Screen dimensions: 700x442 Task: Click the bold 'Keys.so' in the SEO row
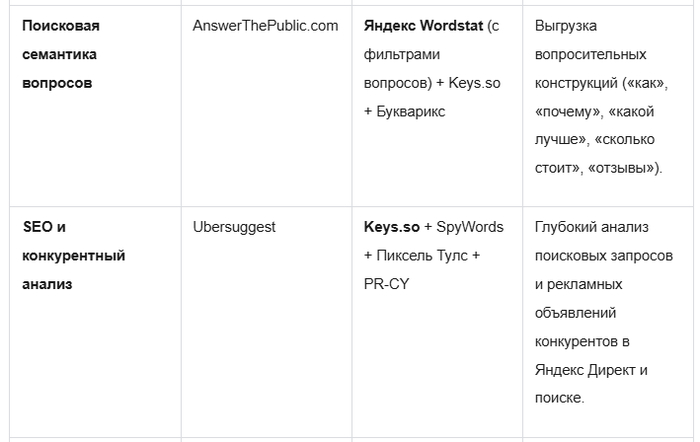pyautogui.click(x=392, y=227)
